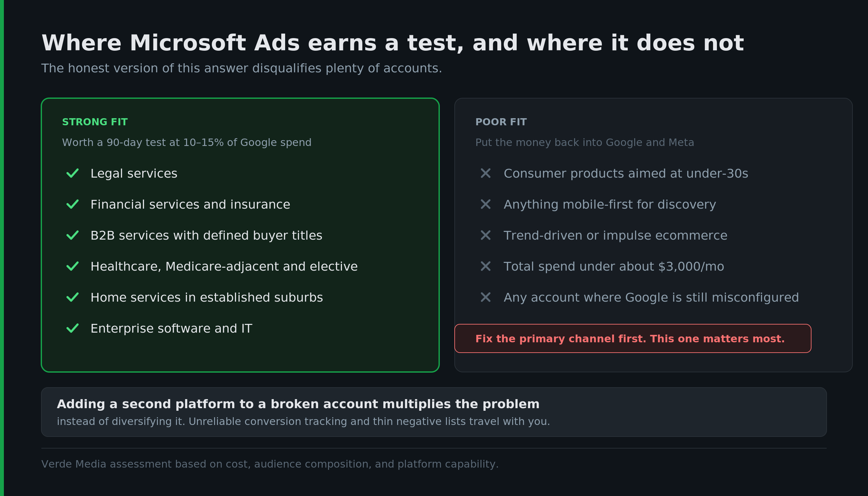Click the main Microsoft Ads title

pos(392,43)
